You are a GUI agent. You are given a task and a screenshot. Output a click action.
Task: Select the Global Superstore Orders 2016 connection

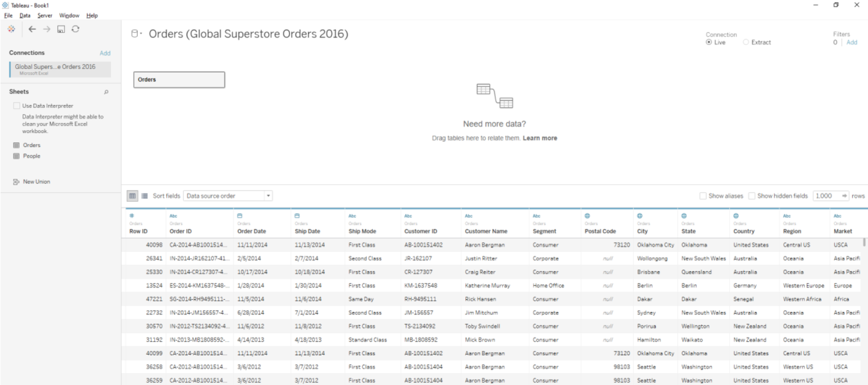tap(60, 69)
